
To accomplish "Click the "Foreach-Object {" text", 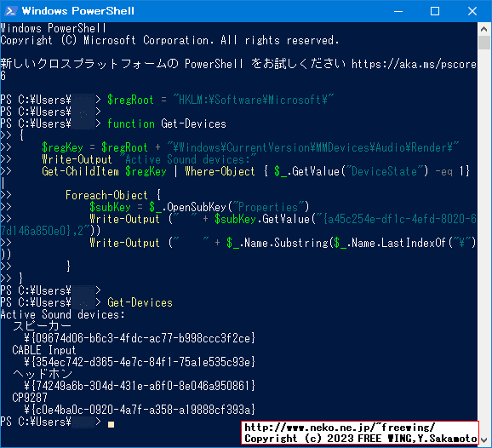I will (x=113, y=195).
